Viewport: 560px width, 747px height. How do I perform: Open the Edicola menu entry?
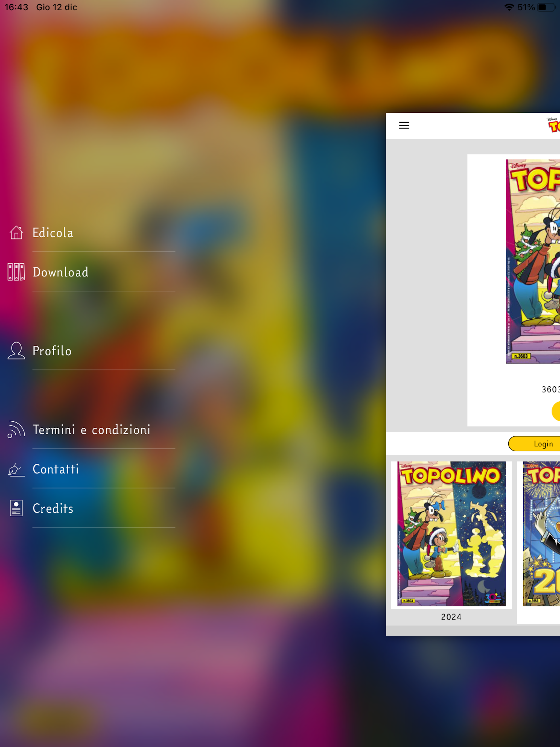tap(53, 233)
